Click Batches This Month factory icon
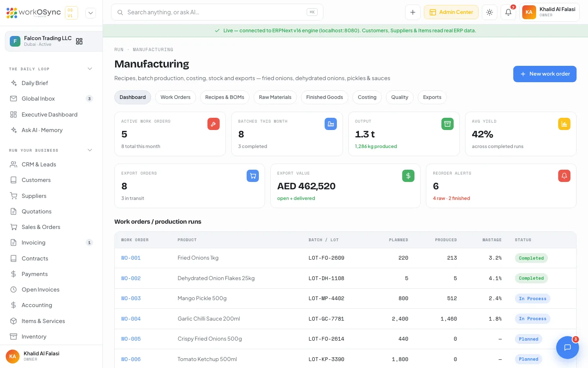Viewport: 588px width, 368px height. 331,124
